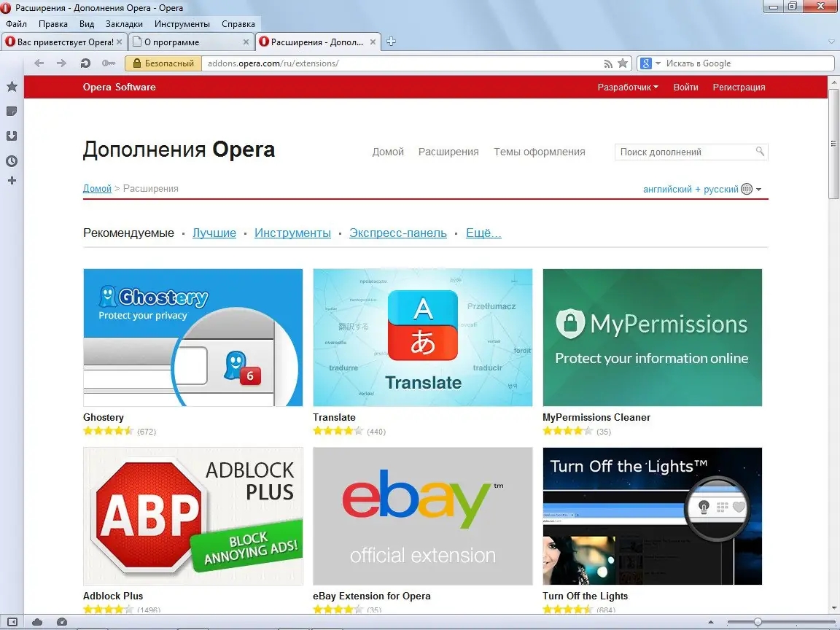The width and height of the screenshot is (840, 630).
Task: Click 'Темы оформления' navigation link
Action: [x=540, y=152]
